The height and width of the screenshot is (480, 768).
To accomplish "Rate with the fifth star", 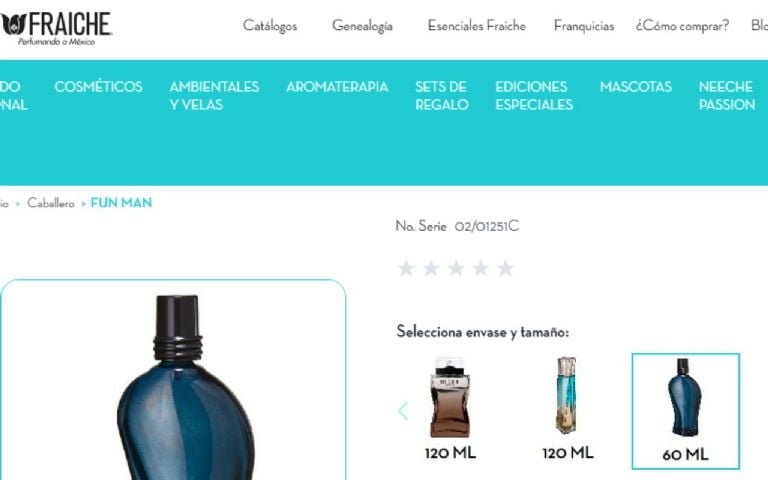I will coord(505,268).
